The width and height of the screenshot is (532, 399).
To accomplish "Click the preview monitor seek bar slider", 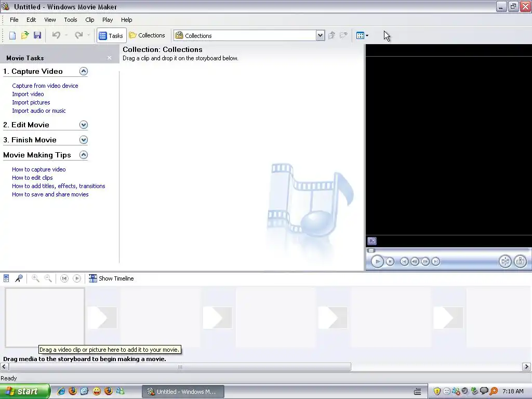I will tap(371, 251).
